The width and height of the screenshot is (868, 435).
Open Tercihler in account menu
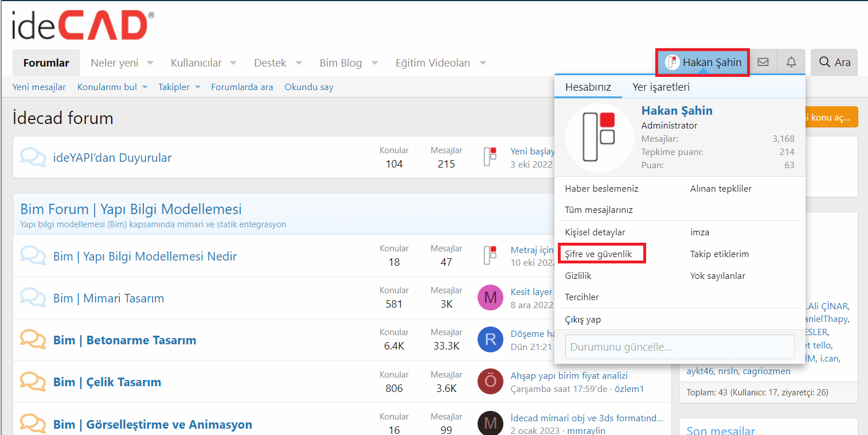pos(582,297)
